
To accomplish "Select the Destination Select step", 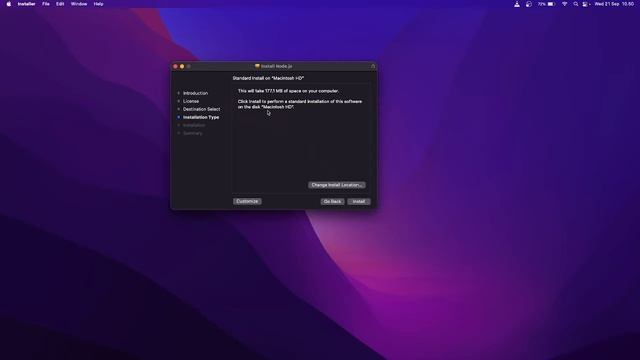I will pos(201,109).
